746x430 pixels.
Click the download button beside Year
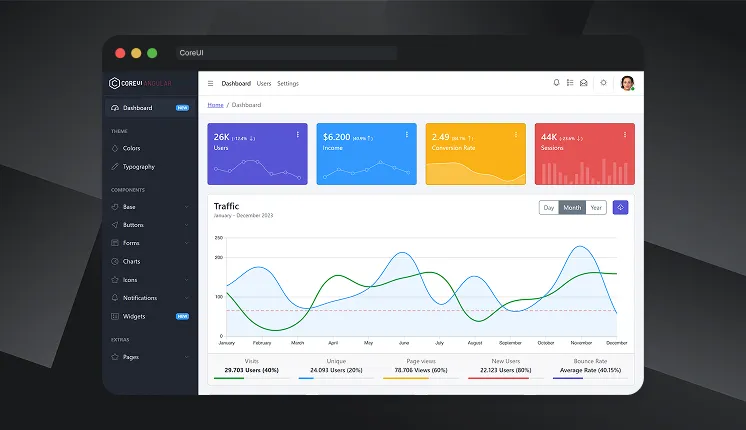click(620, 208)
